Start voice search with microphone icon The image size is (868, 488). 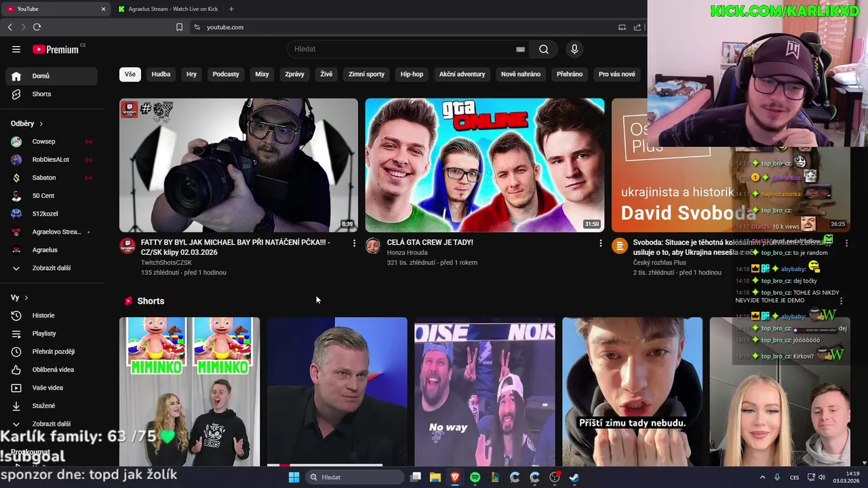coord(574,49)
